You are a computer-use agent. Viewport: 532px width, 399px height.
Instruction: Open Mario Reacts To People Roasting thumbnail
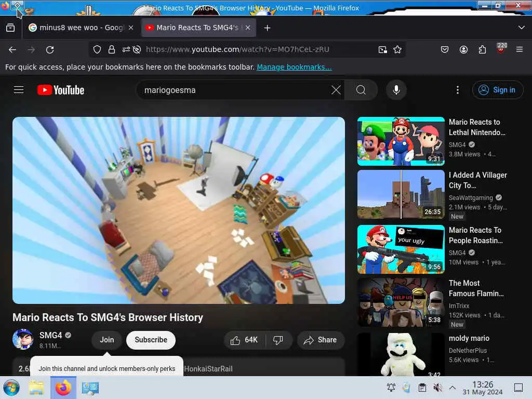[x=401, y=249]
